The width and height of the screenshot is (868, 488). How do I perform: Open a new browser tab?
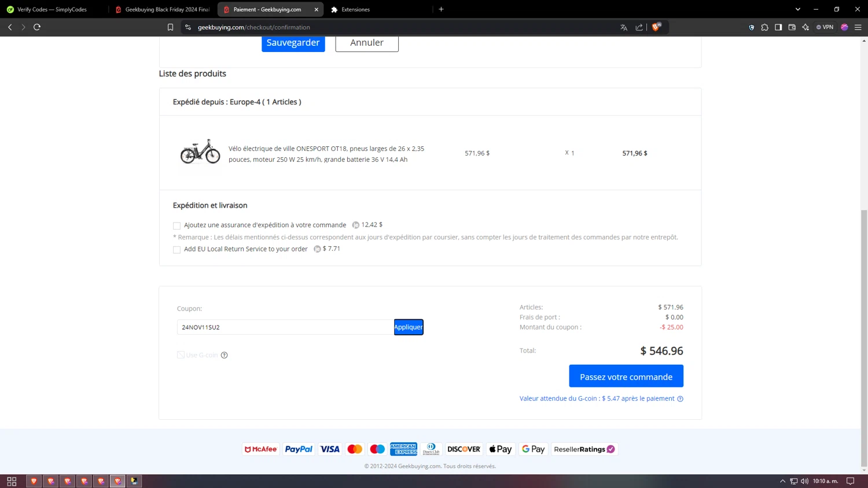point(441,9)
